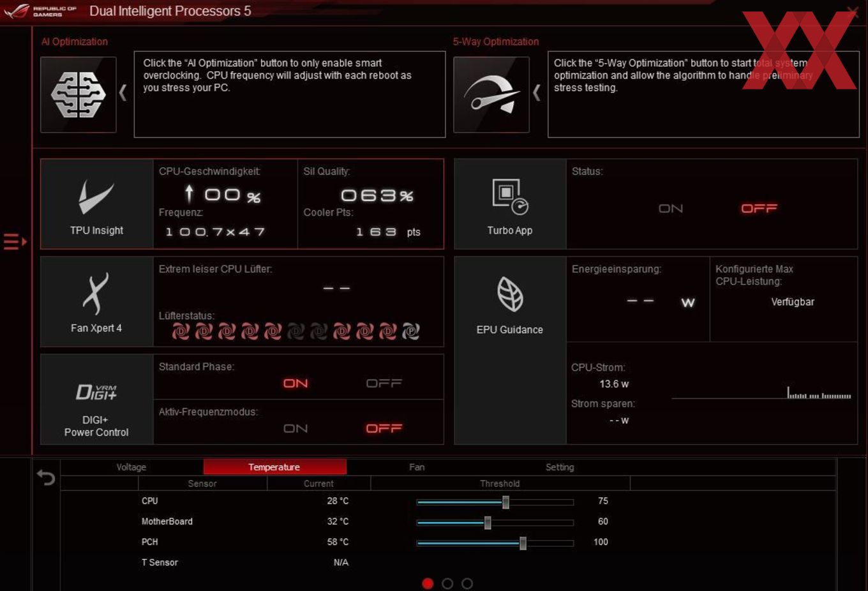Open DIGI+ Power Control panel
Viewport: 868px width, 591px height.
(x=96, y=399)
